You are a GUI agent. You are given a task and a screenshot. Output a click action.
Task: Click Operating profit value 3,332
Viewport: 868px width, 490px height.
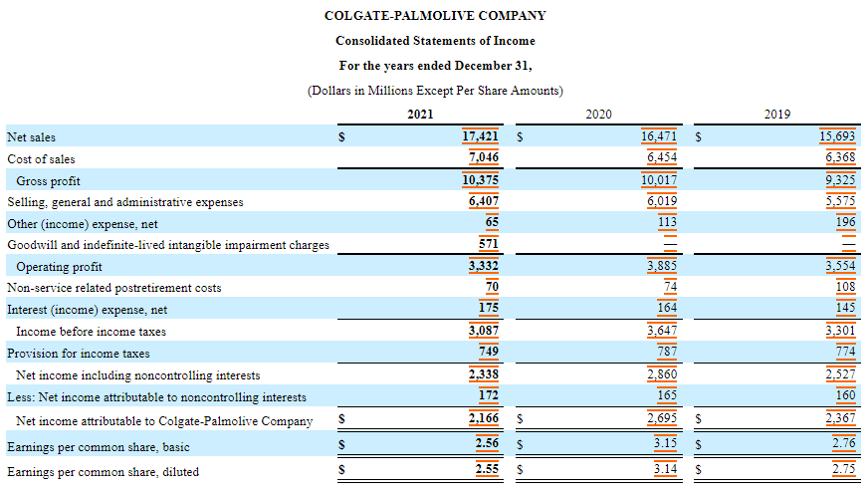coord(483,266)
